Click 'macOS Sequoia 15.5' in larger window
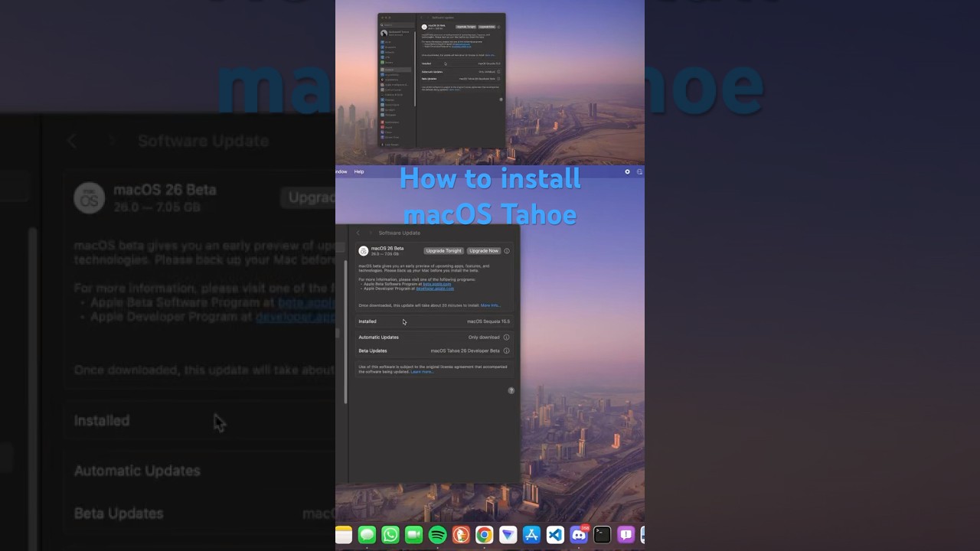Screen dimensions: 980x551 (488, 321)
